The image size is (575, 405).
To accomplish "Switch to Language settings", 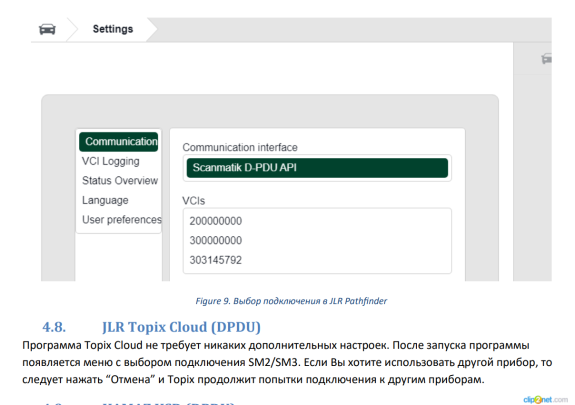I will click(105, 200).
